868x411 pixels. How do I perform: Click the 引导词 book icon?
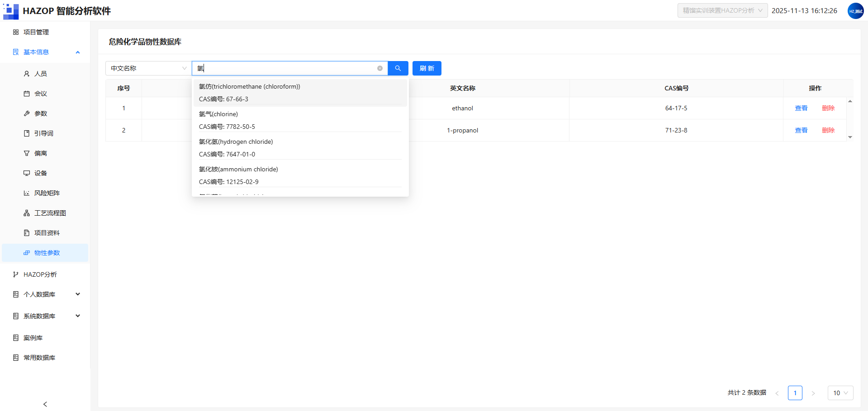click(27, 133)
